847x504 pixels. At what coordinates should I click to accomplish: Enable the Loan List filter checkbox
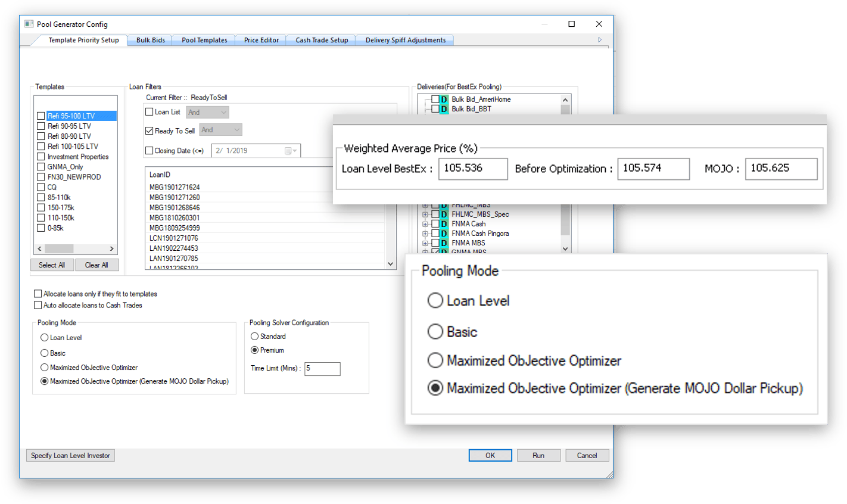(x=150, y=111)
